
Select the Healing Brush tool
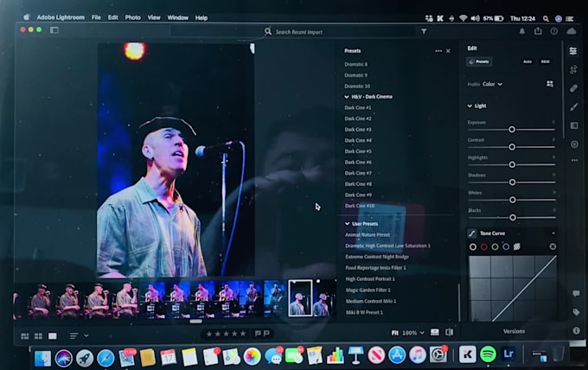tap(573, 88)
